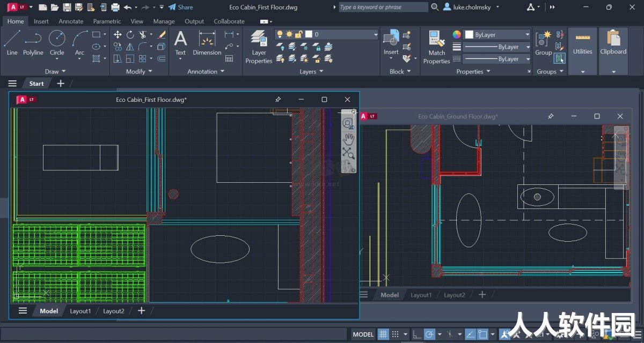Select the Polyline tool

click(33, 42)
